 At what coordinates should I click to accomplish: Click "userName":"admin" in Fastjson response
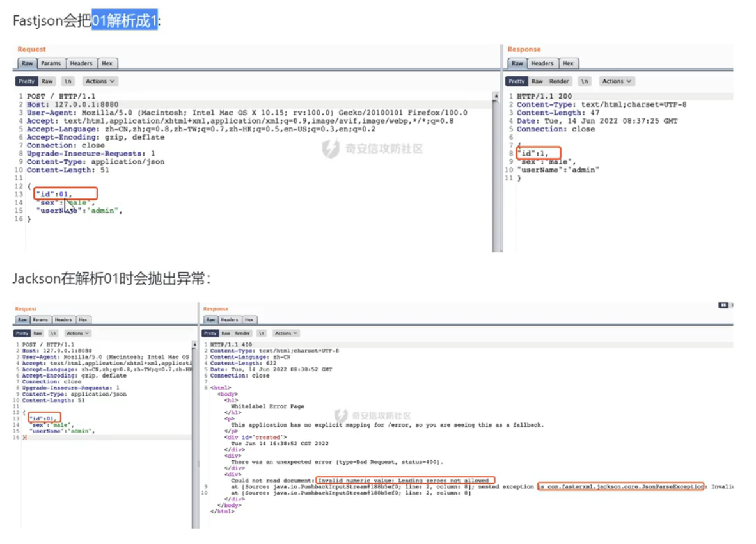click(x=558, y=170)
